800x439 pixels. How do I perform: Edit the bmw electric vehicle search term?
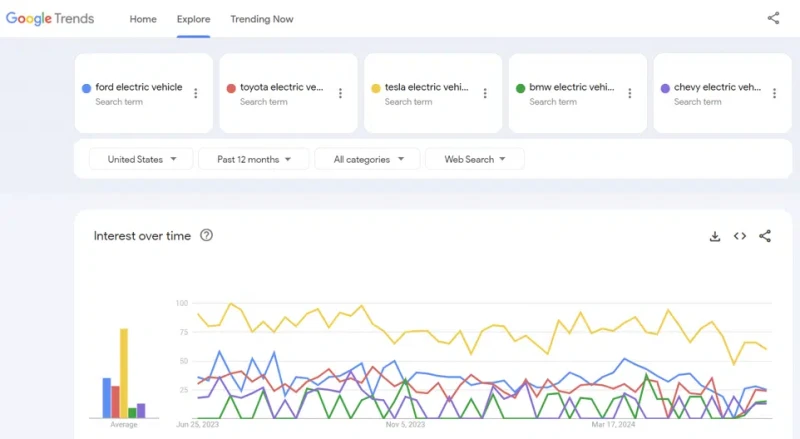click(x=571, y=87)
